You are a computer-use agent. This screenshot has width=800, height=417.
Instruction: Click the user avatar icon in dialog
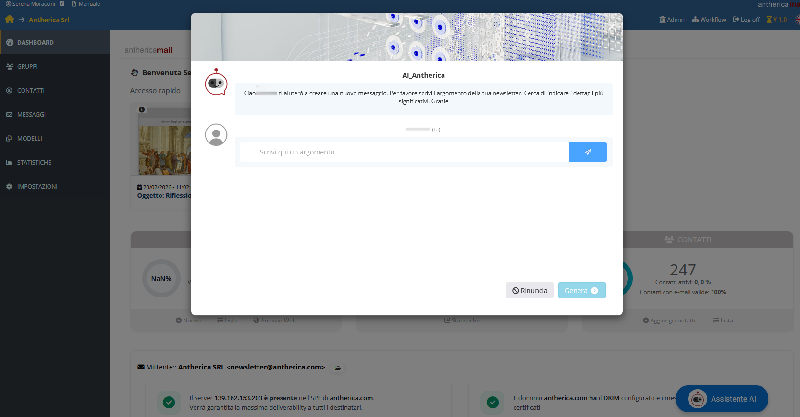[216, 135]
